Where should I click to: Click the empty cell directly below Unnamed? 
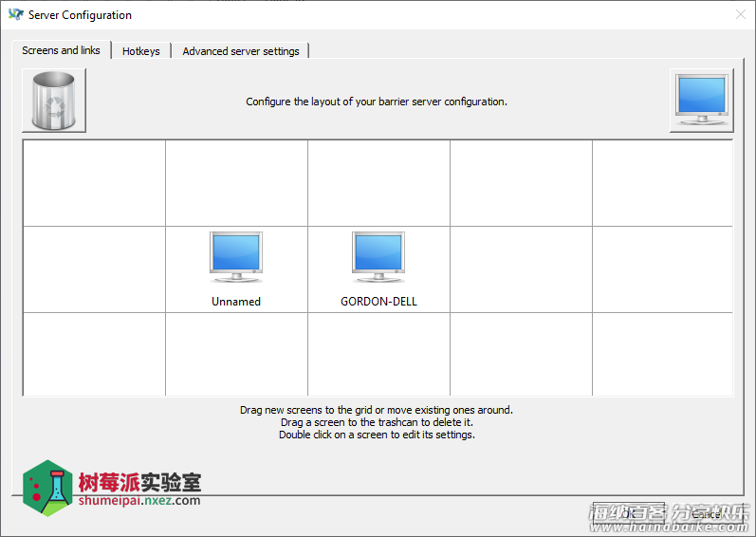tap(236, 354)
